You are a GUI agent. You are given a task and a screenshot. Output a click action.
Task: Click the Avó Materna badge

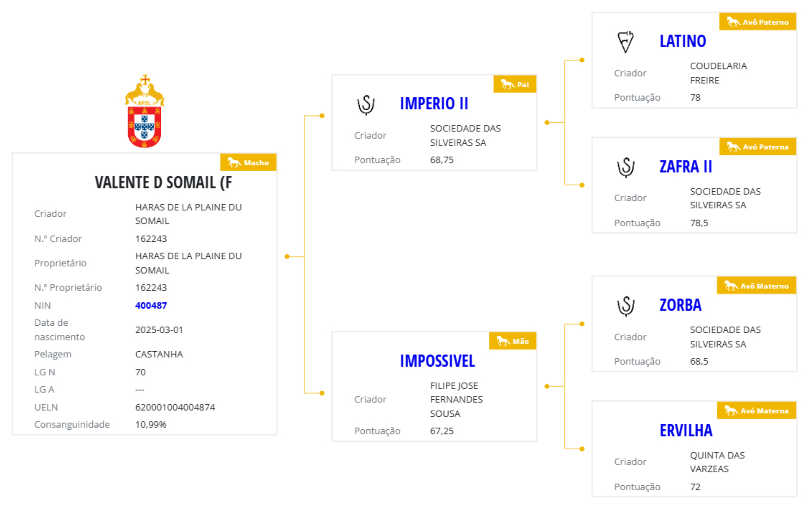tap(756, 411)
